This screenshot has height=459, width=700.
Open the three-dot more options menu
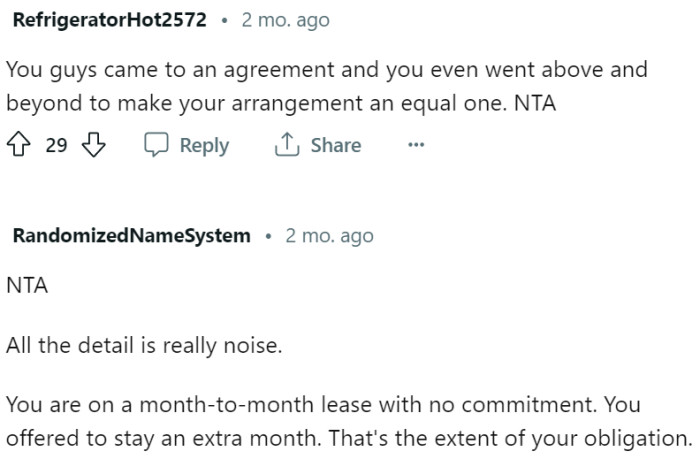pos(416,146)
